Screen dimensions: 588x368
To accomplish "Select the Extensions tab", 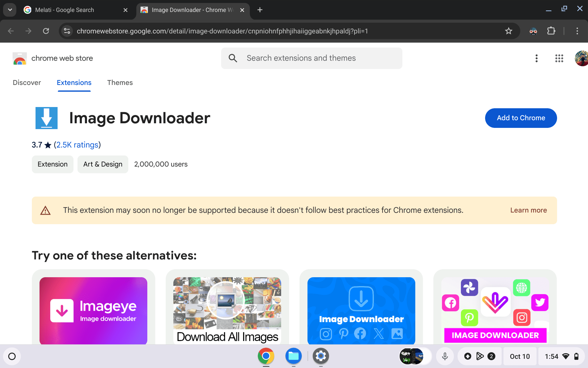I will click(74, 83).
